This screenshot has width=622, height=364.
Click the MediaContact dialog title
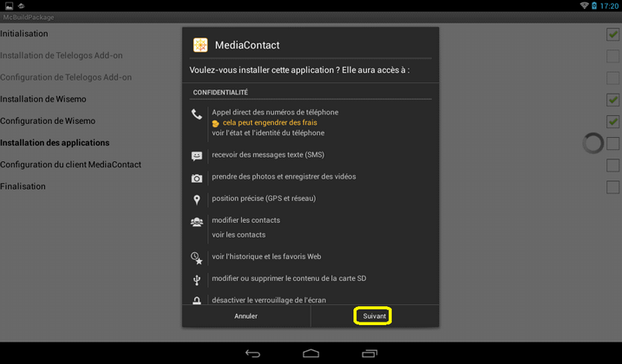(x=247, y=45)
